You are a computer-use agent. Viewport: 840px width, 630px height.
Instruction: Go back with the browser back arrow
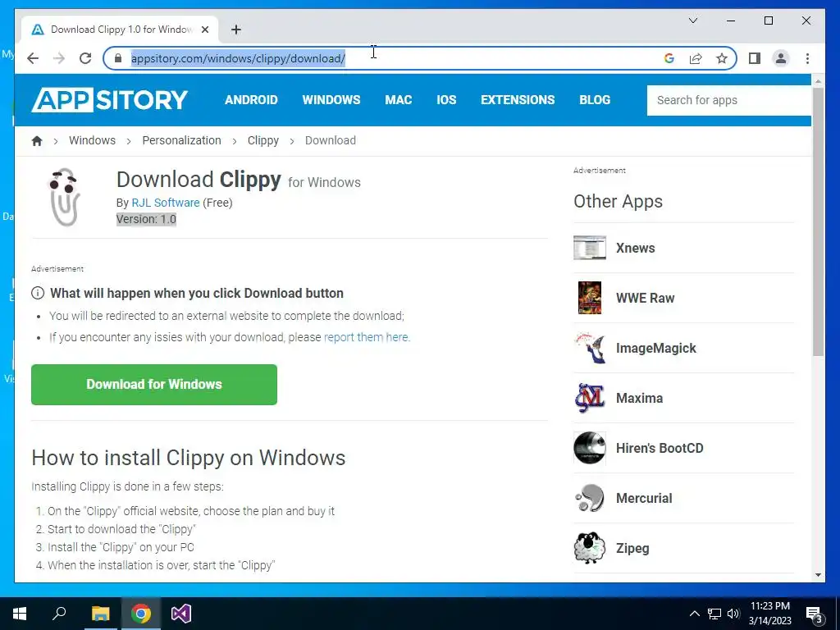click(33, 58)
